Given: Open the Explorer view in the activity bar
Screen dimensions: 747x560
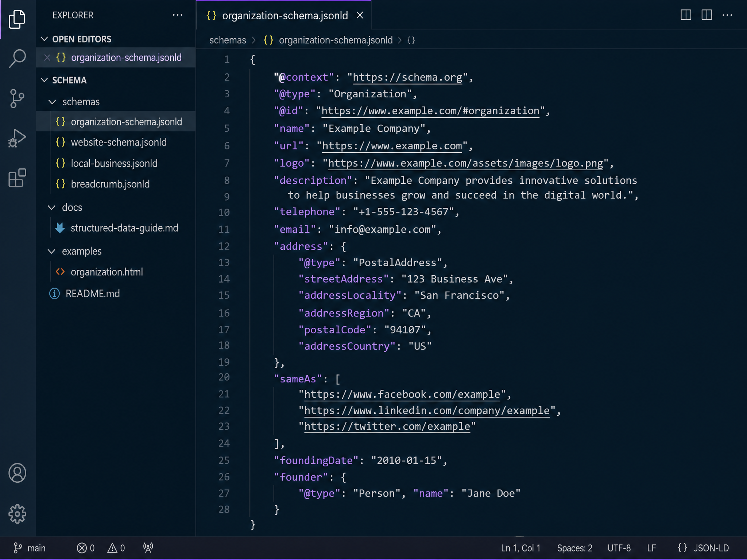Looking at the screenshot, I should (x=17, y=19).
